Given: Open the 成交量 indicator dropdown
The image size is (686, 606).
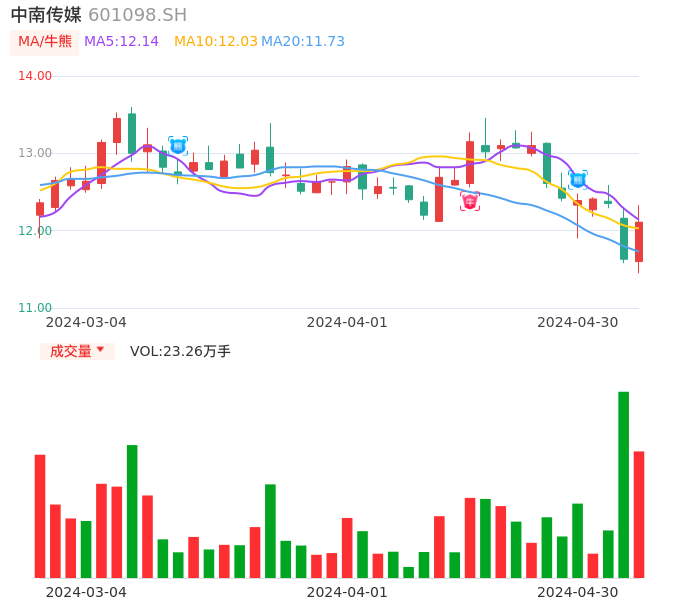Looking at the screenshot, I should [x=77, y=351].
